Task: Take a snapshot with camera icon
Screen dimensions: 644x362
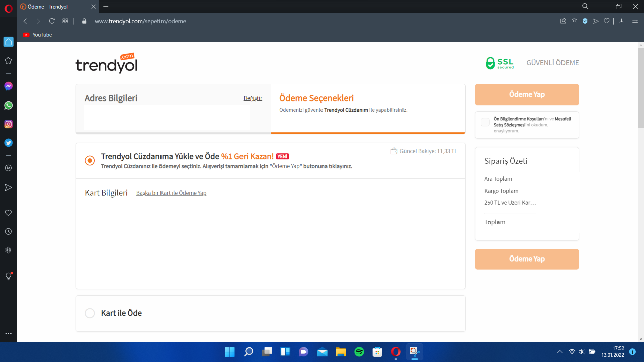Action: point(574,21)
